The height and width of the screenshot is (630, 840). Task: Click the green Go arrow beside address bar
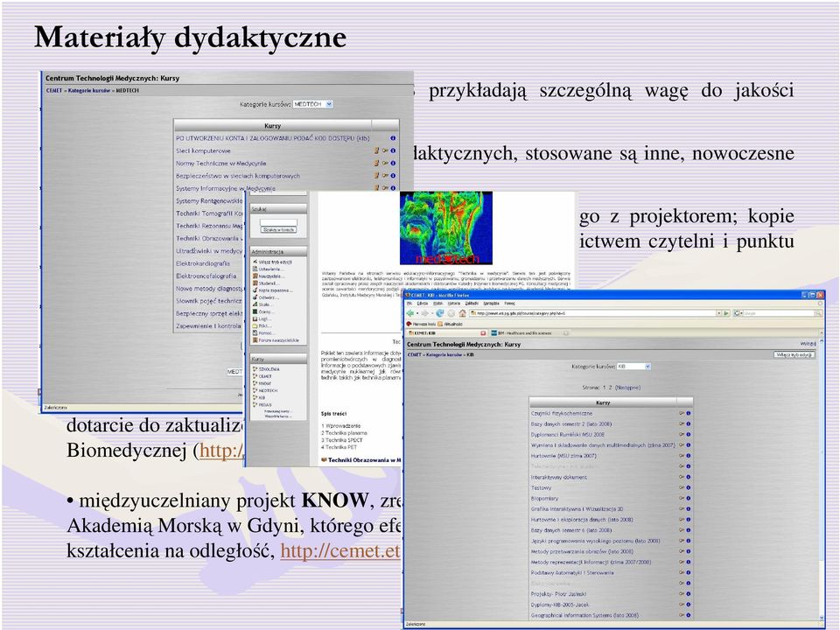726,313
